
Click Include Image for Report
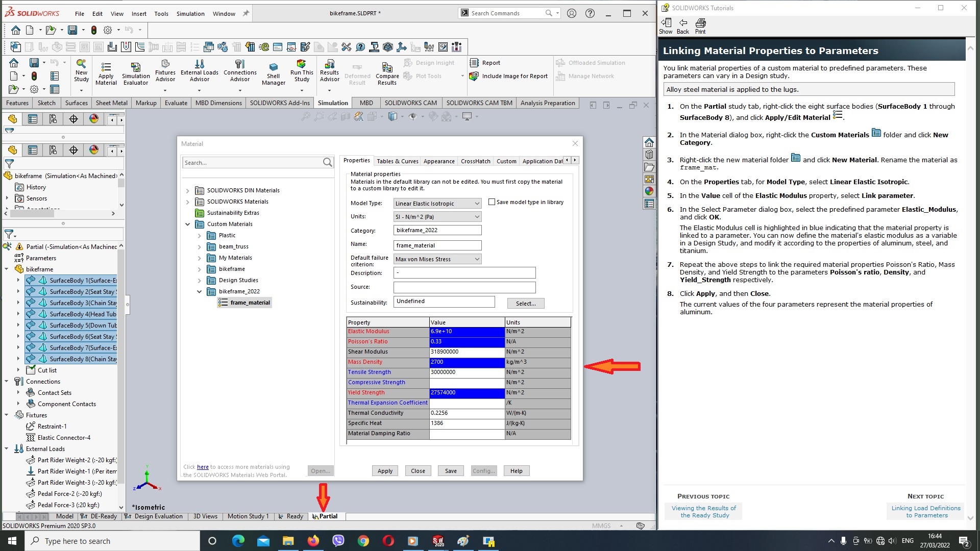point(509,76)
